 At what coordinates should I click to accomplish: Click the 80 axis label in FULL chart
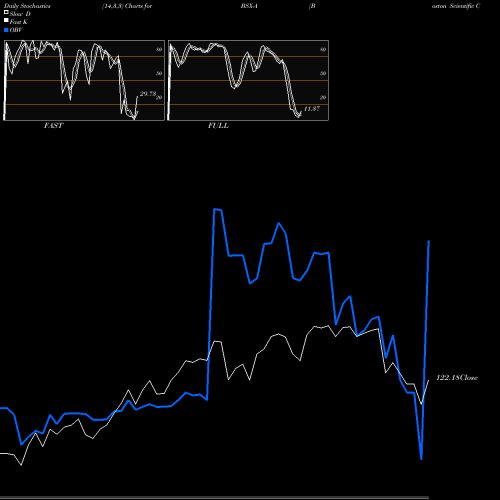pos(323,49)
